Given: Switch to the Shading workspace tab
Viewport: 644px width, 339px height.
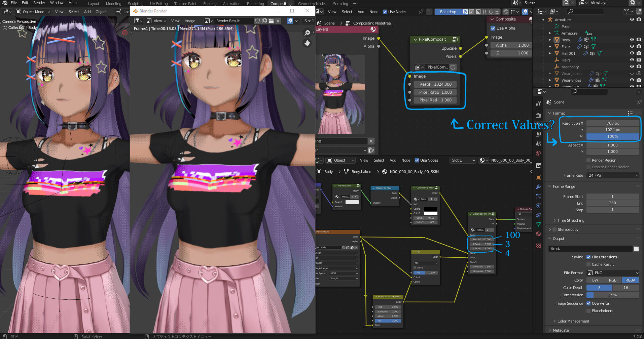Looking at the screenshot, I should pyautogui.click(x=210, y=4).
